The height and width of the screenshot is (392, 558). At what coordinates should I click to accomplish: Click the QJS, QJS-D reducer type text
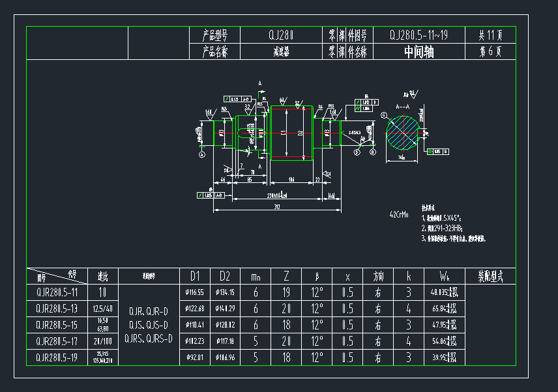coord(149,325)
